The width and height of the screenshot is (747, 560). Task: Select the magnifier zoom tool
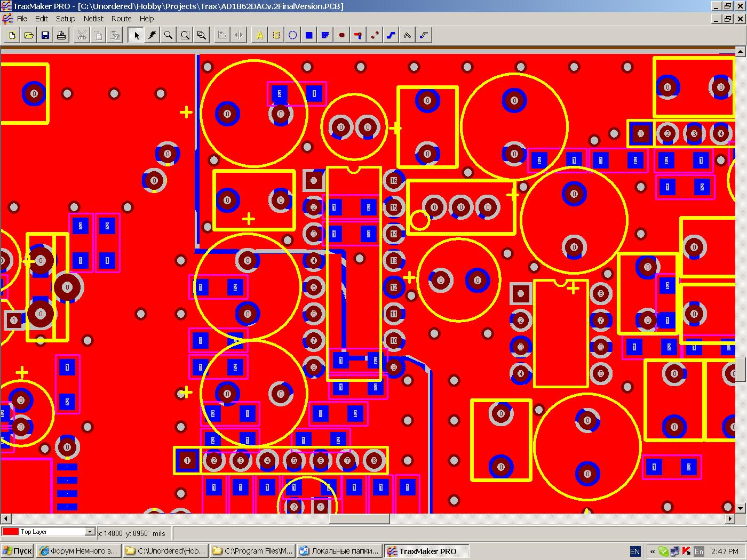click(169, 35)
